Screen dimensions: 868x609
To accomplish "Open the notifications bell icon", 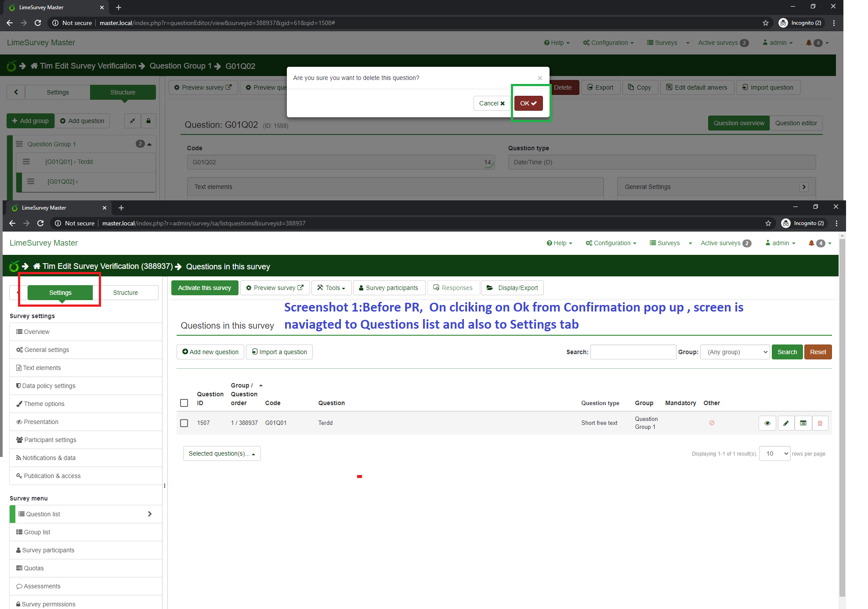I will pos(811,243).
